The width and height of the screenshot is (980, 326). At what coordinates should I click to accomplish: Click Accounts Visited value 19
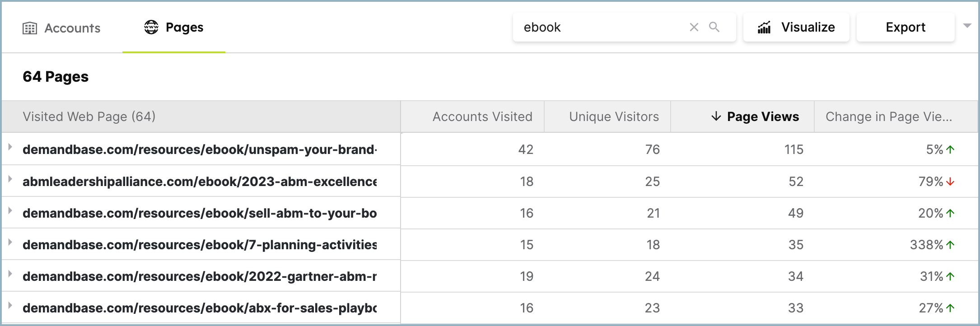[527, 276]
